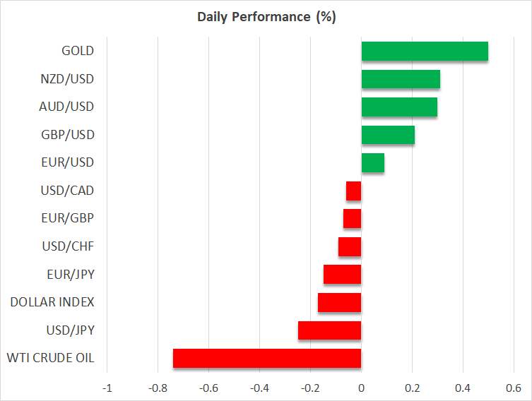Image resolution: width=532 pixels, height=401 pixels.
Task: Click the -1 tick on horizontal axis
Action: 107,388
